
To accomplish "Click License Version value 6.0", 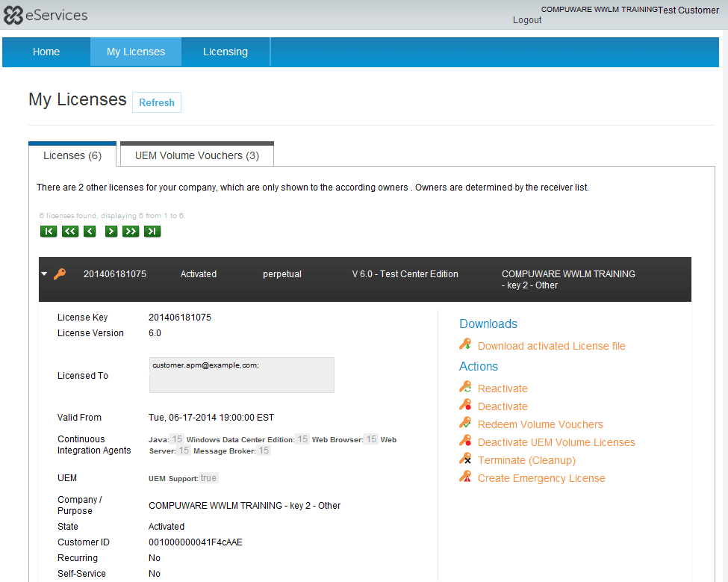I will click(155, 333).
